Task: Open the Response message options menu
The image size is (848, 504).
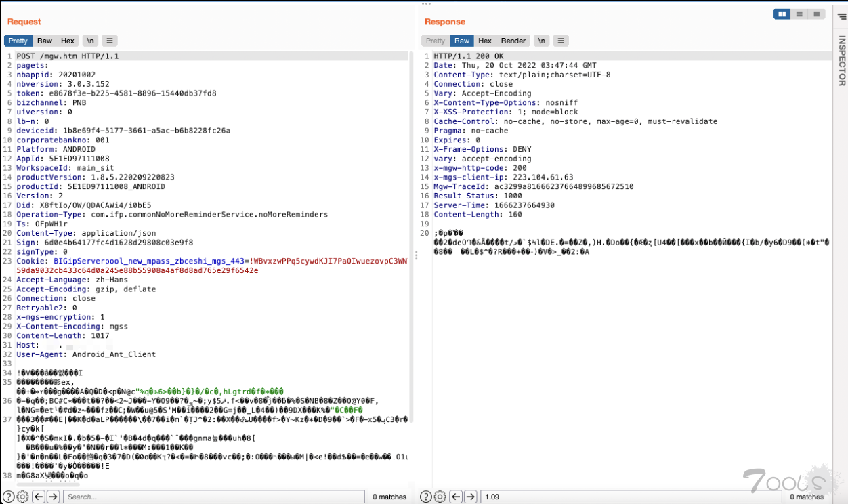Action: [561, 41]
